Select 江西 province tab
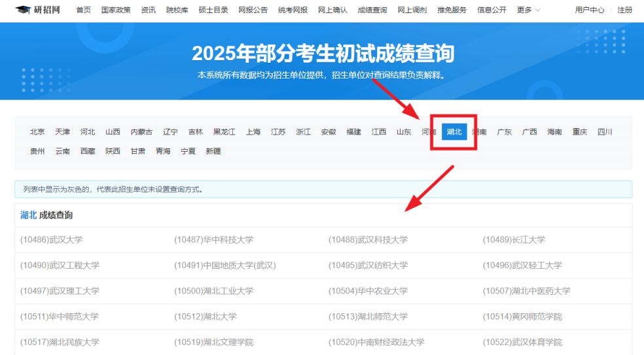The height and width of the screenshot is (355, 644). click(x=379, y=132)
